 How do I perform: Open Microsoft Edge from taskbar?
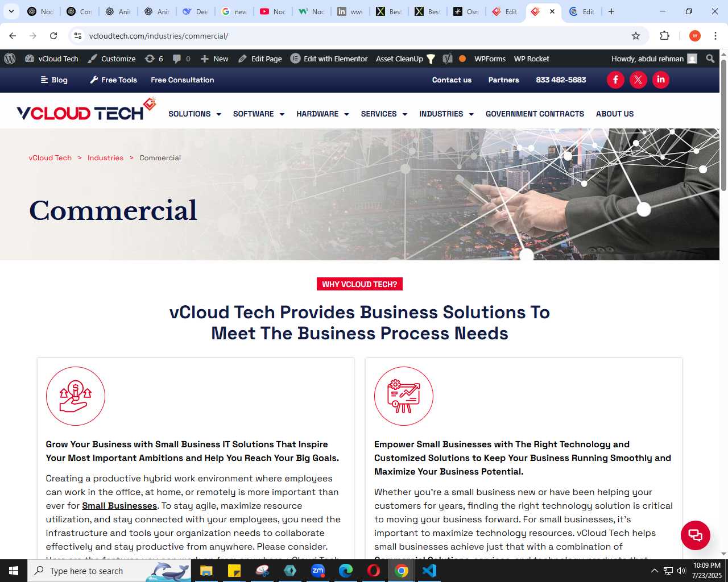pyautogui.click(x=346, y=571)
